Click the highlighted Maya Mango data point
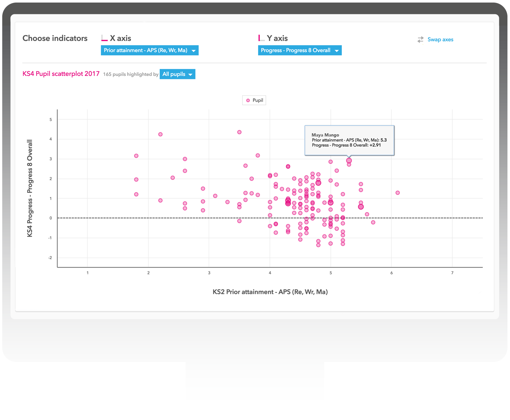The width and height of the screenshot is (510, 420). coord(349,161)
